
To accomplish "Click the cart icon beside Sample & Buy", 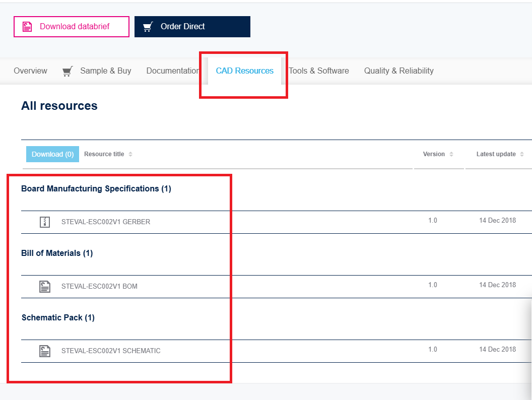I will 68,71.
